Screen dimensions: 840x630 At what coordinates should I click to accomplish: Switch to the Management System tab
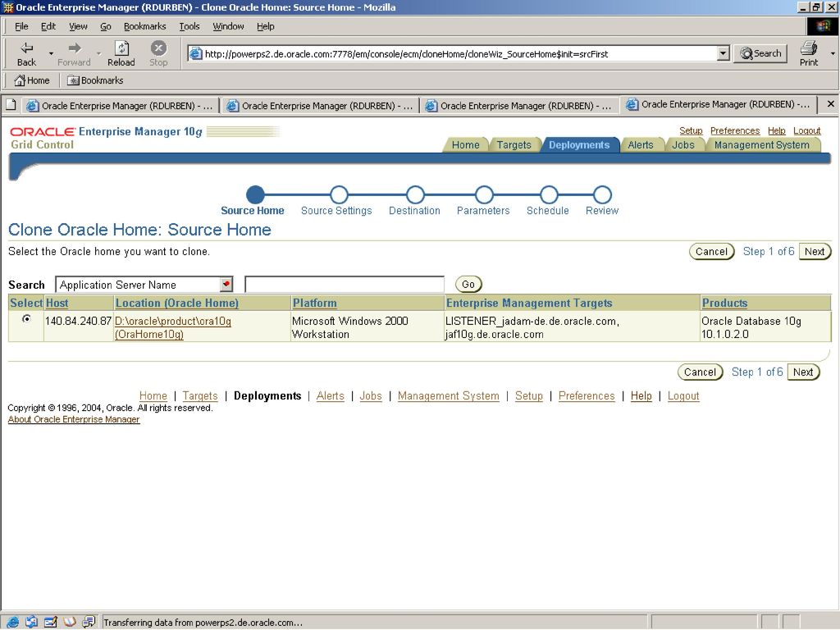(761, 145)
